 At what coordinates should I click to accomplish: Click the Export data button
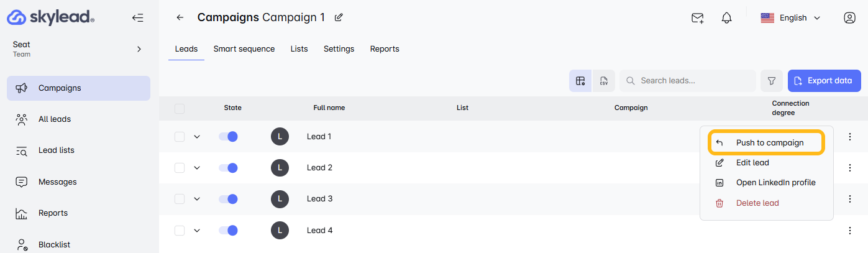pyautogui.click(x=824, y=81)
